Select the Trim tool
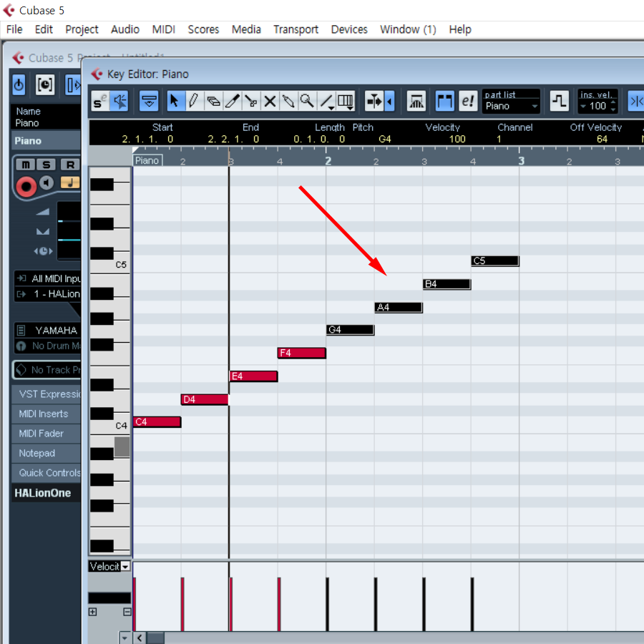 pyautogui.click(x=232, y=101)
